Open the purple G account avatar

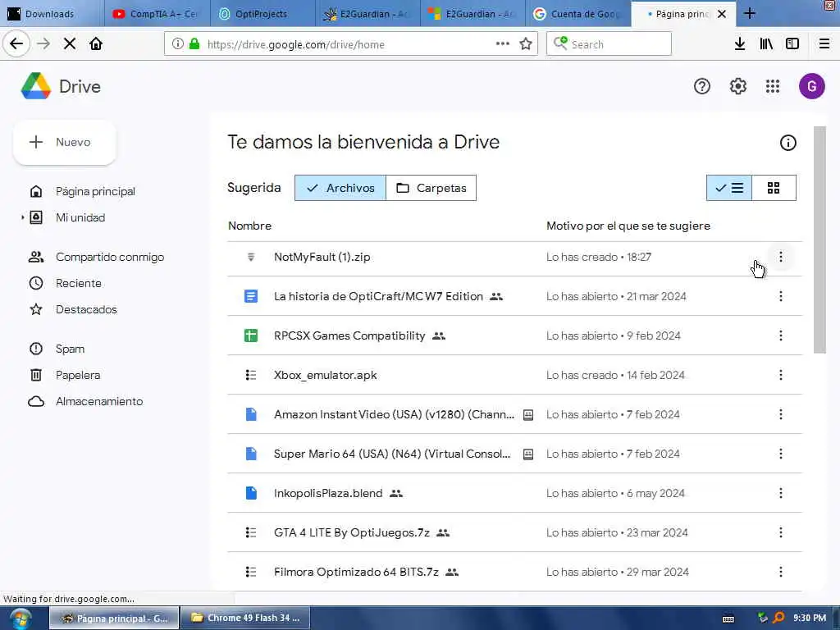pos(811,86)
